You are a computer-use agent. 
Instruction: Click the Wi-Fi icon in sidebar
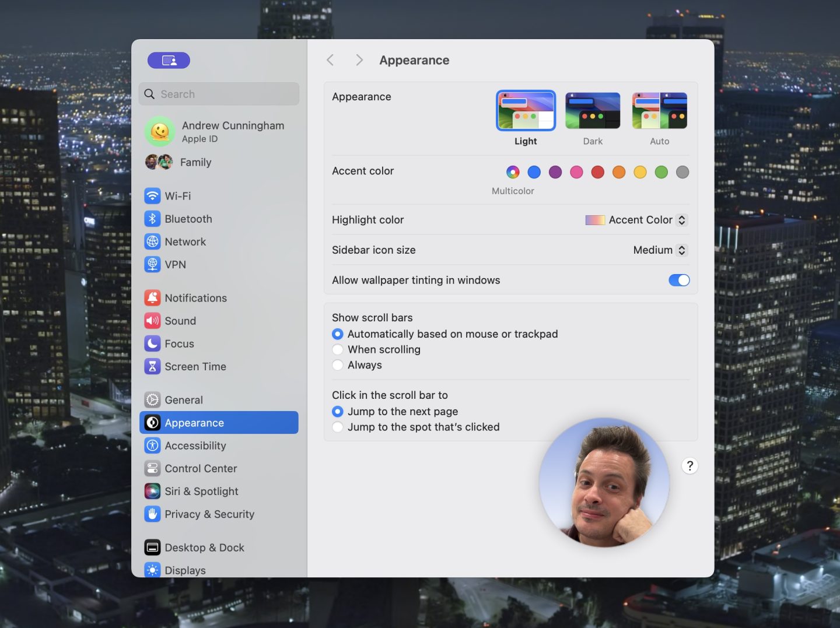tap(152, 196)
